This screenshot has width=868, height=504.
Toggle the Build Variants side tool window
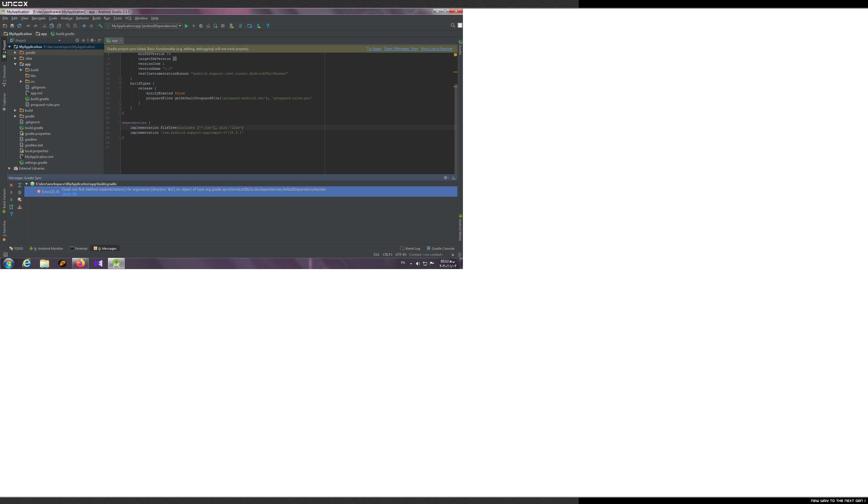coord(4,201)
